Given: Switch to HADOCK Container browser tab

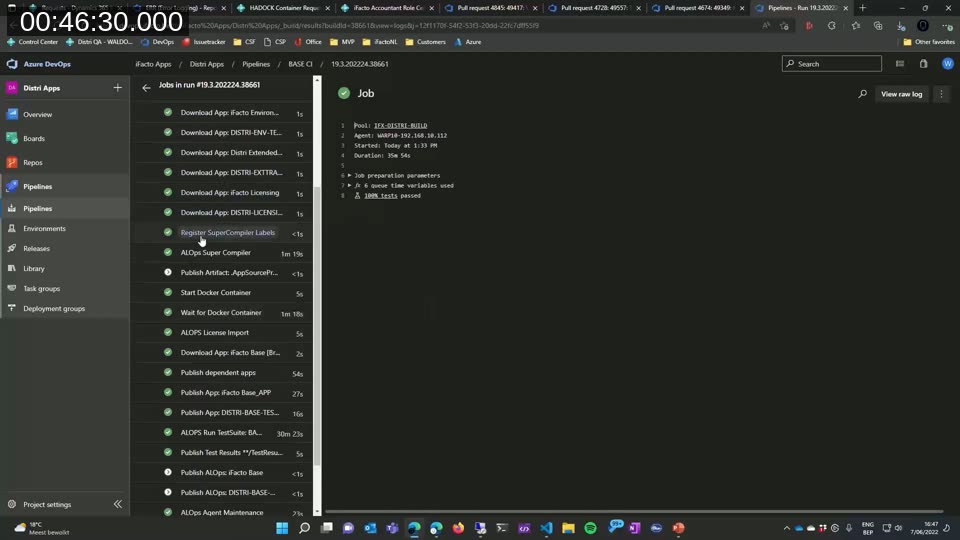Looking at the screenshot, I should tap(285, 8).
